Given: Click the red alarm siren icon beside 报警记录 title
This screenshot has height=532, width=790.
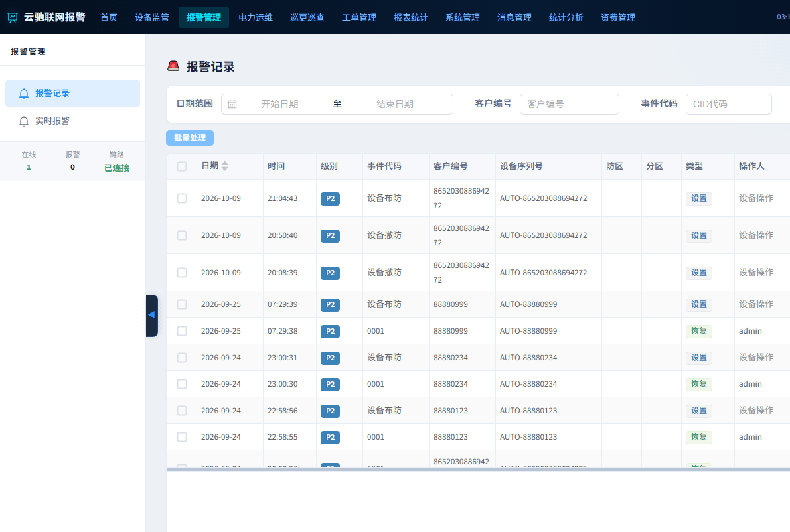Looking at the screenshot, I should click(173, 66).
